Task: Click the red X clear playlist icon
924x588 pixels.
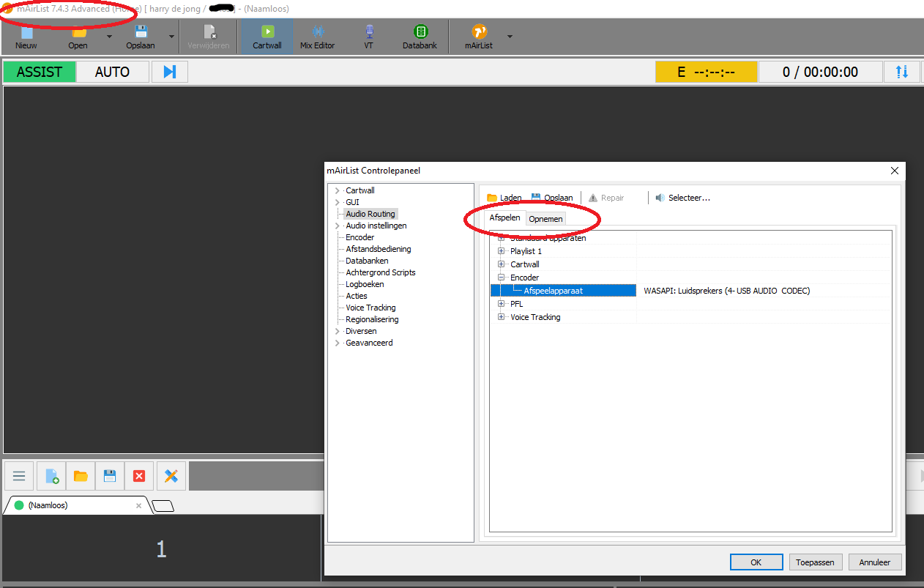Action: pos(139,476)
